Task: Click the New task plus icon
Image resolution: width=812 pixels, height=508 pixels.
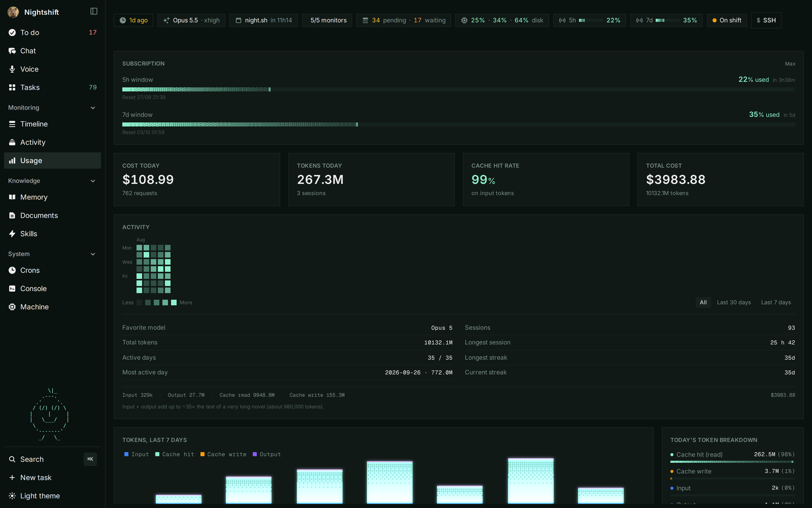Action: click(x=12, y=478)
